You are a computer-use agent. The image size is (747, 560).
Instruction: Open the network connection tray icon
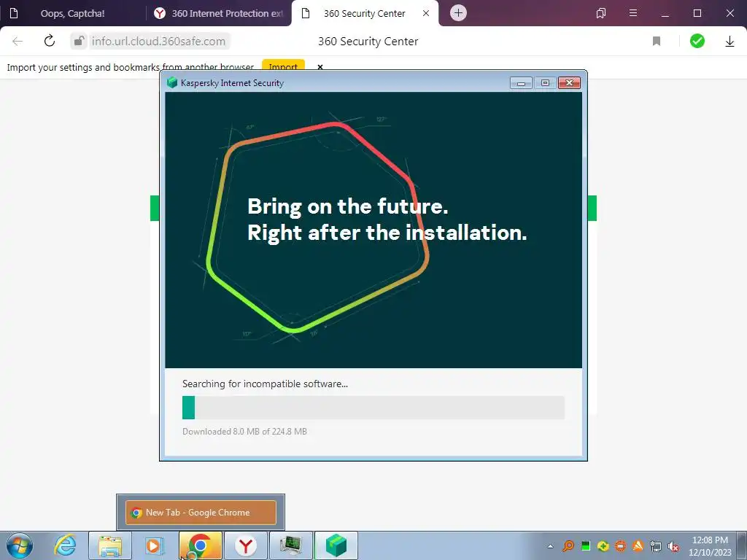point(656,546)
